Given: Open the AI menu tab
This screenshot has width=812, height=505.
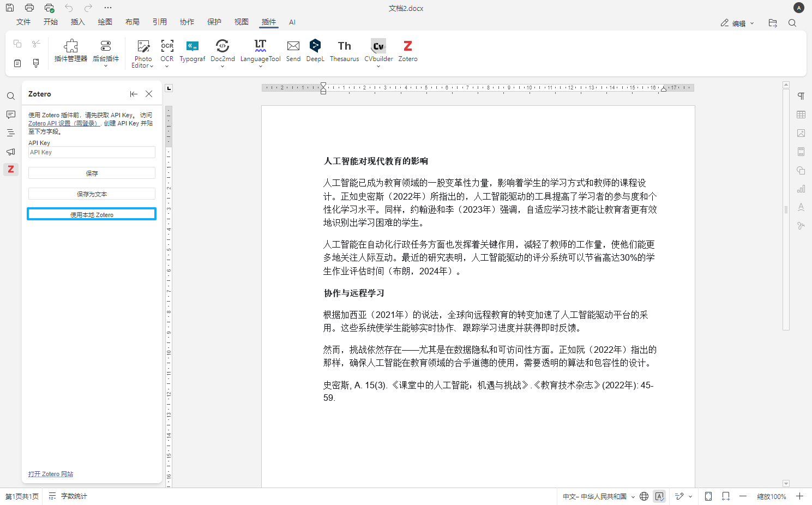Looking at the screenshot, I should pos(292,22).
